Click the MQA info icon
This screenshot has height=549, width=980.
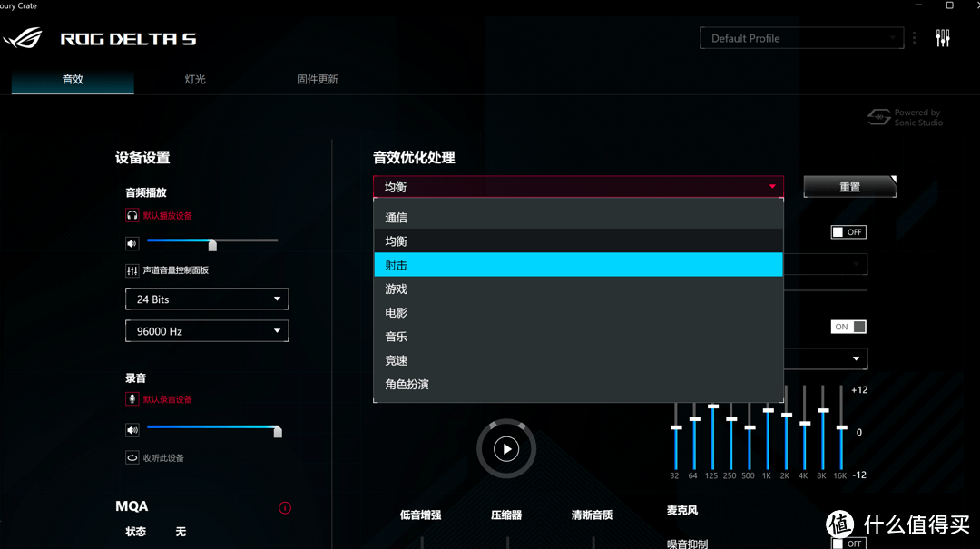pyautogui.click(x=285, y=507)
